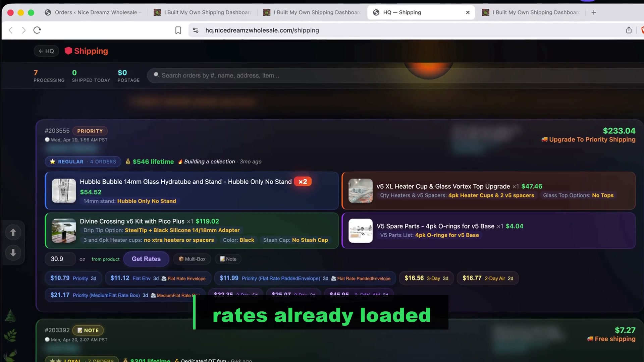The height and width of the screenshot is (362, 644).
Task: Click the V5 Spare Parts item title
Action: (x=435, y=226)
